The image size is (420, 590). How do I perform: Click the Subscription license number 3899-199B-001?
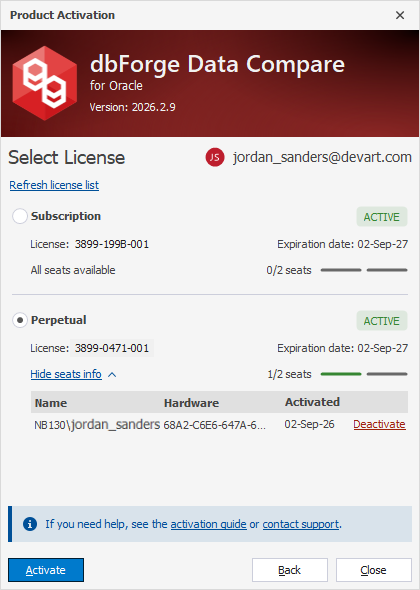[x=112, y=244]
